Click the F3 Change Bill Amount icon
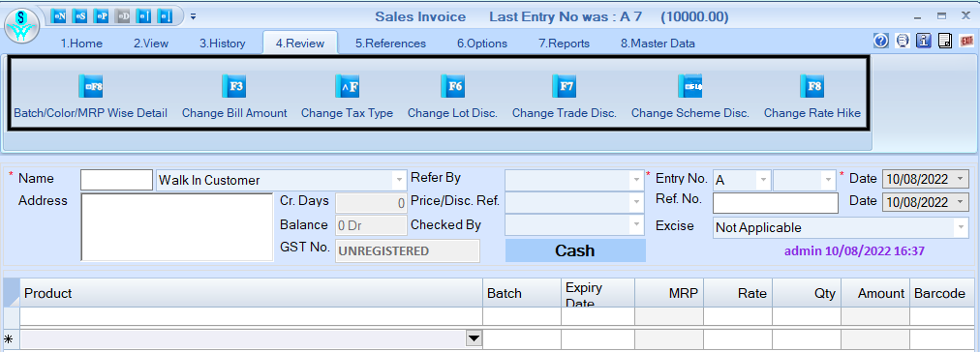980x352 pixels. click(x=234, y=86)
